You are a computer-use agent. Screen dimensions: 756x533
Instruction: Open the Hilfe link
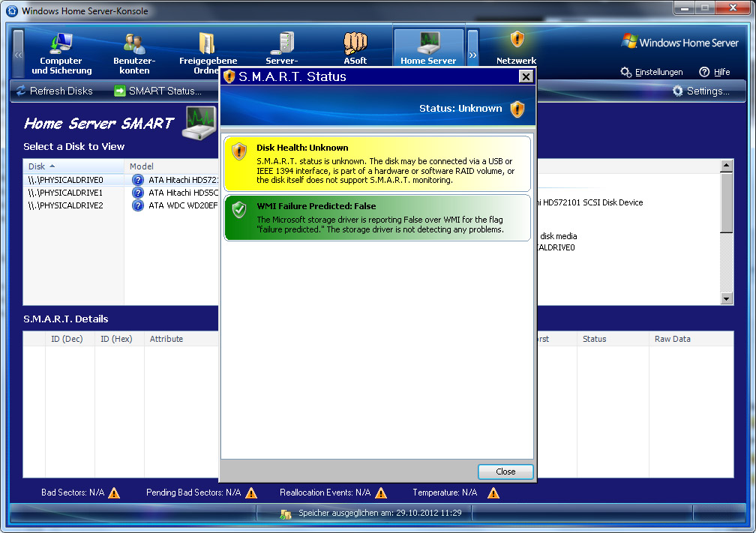click(715, 72)
